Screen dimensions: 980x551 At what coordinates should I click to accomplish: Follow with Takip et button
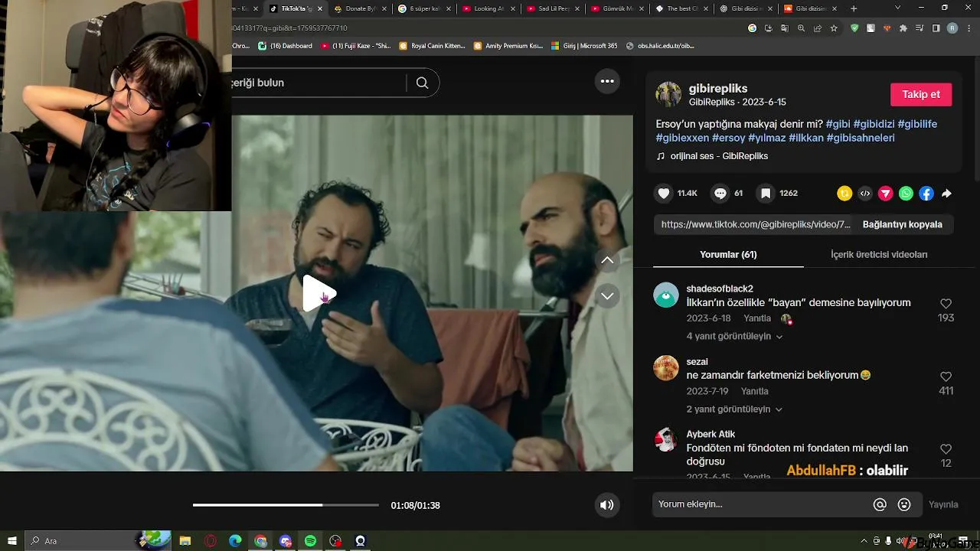(921, 95)
